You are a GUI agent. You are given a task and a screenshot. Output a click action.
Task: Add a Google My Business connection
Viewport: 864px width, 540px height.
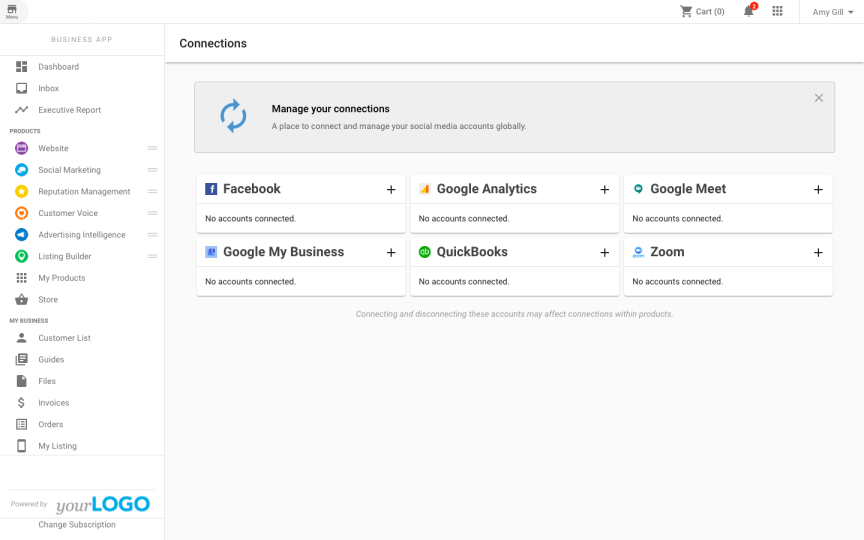point(391,252)
